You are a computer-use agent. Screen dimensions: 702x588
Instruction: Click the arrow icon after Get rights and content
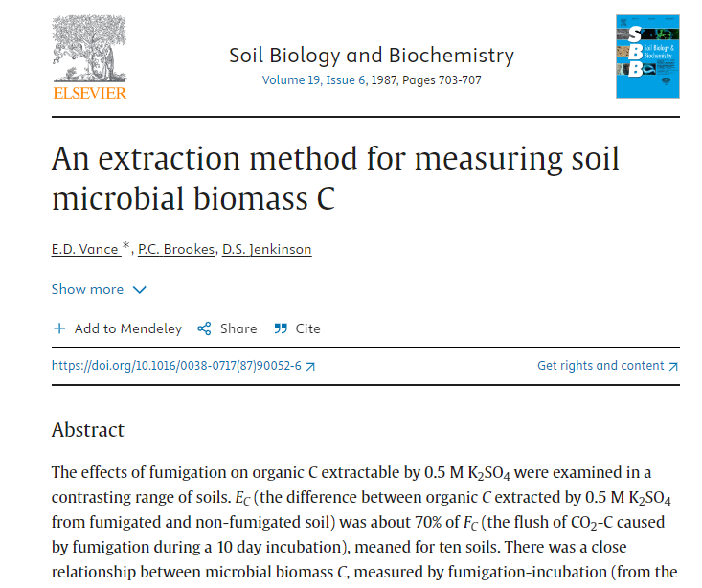click(x=673, y=366)
